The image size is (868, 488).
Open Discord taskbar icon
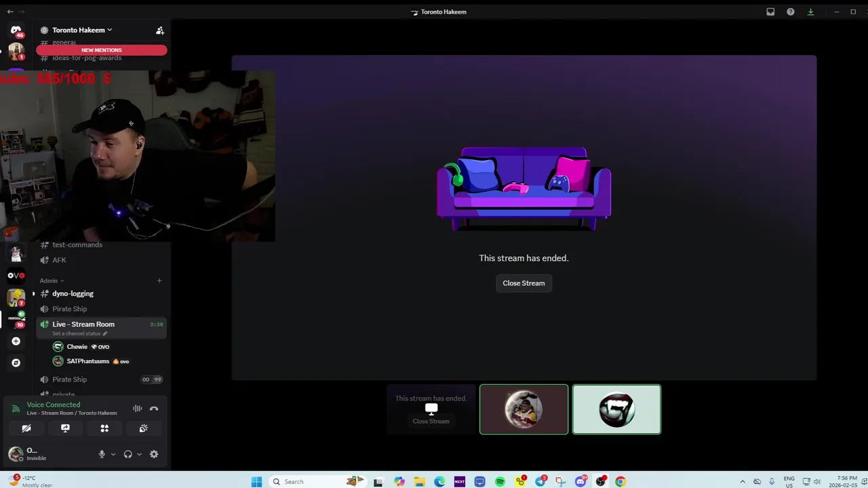tap(580, 482)
